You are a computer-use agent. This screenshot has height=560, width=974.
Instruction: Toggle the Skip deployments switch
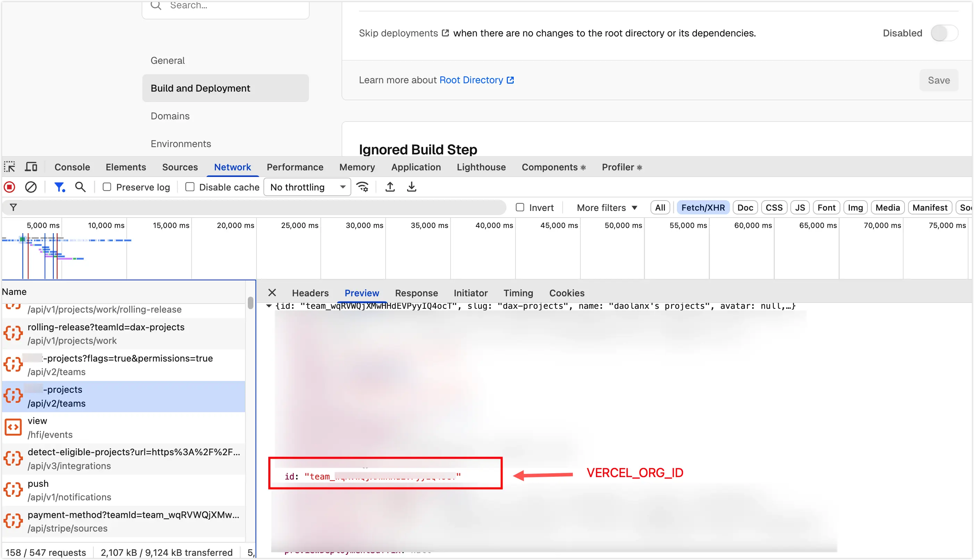(944, 33)
